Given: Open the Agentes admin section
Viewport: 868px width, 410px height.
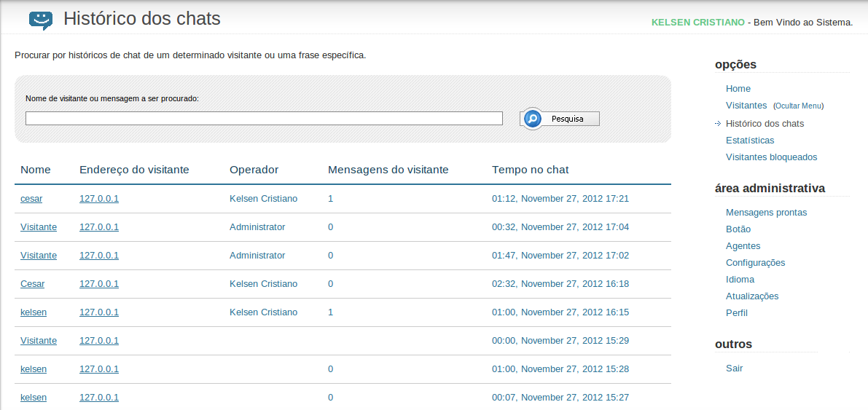Looking at the screenshot, I should 743,246.
